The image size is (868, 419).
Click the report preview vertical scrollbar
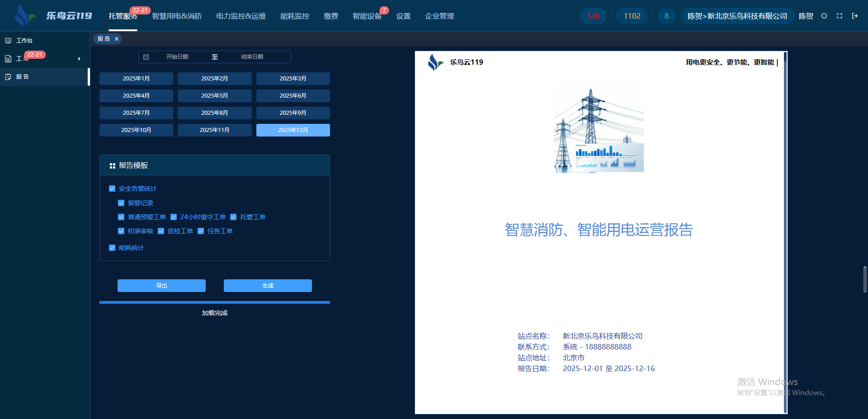click(x=785, y=232)
